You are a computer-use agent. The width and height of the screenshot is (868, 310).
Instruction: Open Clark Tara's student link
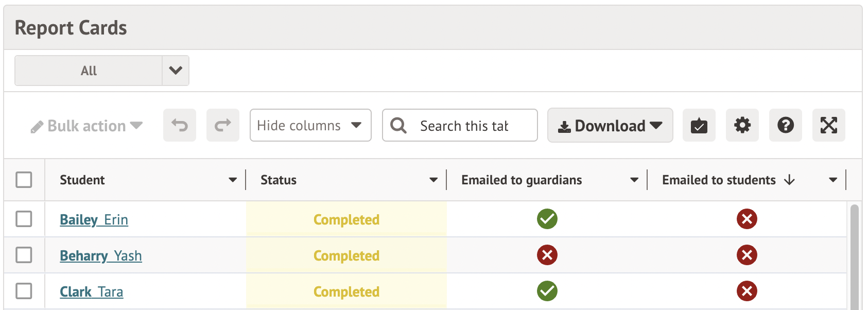[92, 292]
